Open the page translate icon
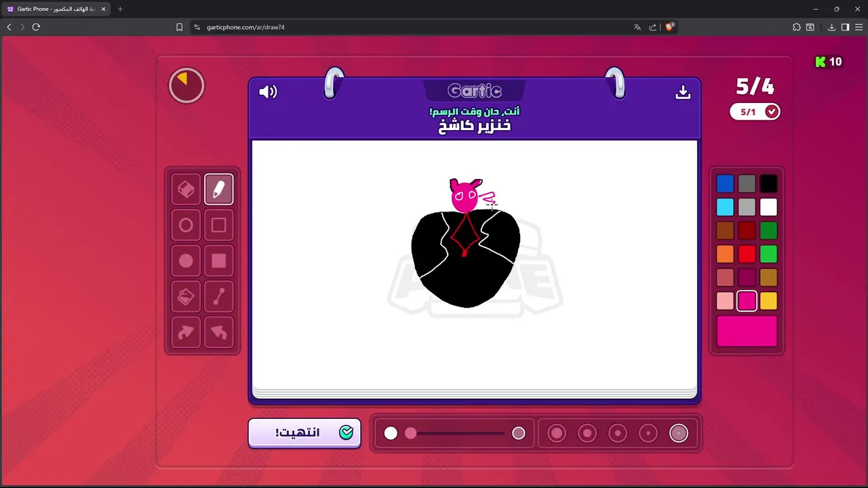This screenshot has height=488, width=868. click(x=637, y=27)
